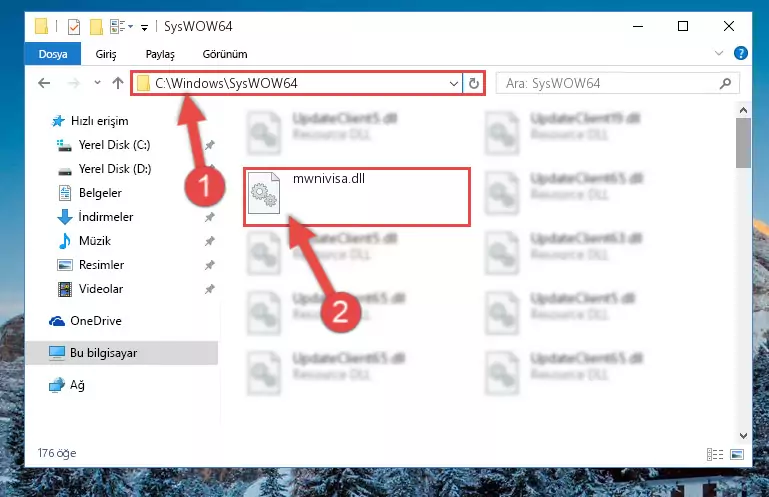Click the pin icon next to Yerel Disk (C:)

click(x=209, y=145)
